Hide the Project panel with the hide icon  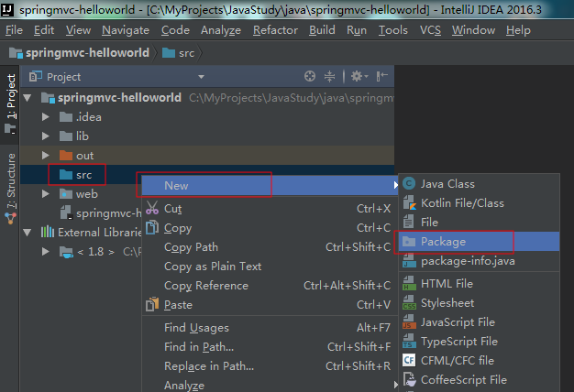tap(381, 76)
